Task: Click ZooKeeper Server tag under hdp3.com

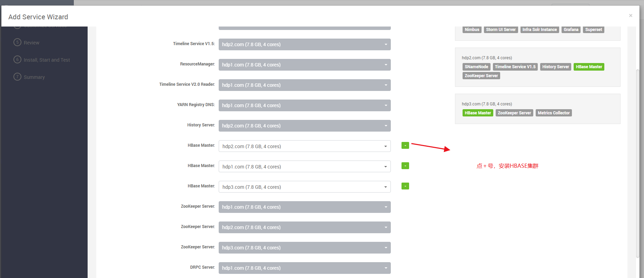Action: tap(514, 113)
